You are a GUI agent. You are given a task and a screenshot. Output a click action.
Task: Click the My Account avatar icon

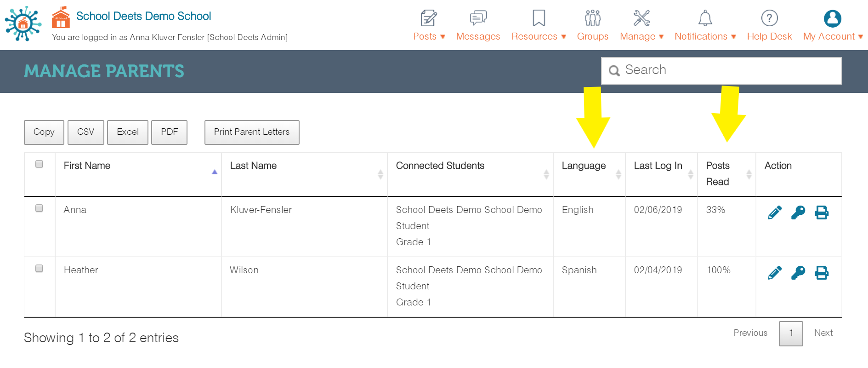(833, 18)
